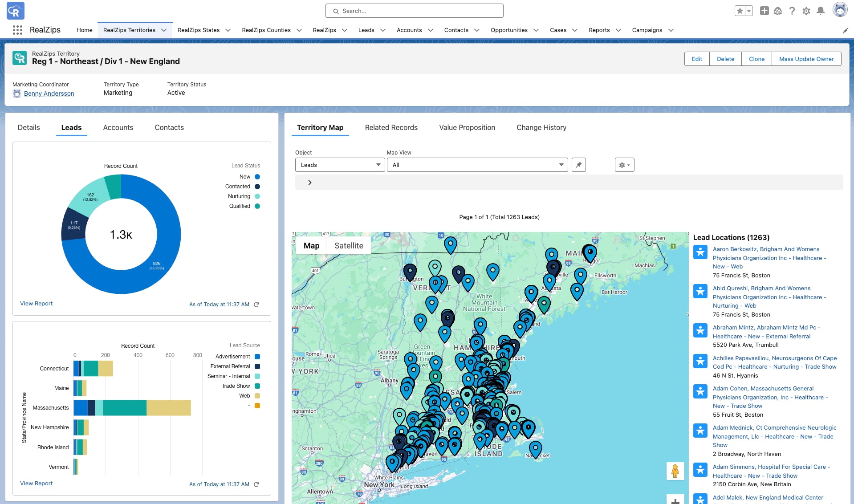The width and height of the screenshot is (854, 504).
Task: Open the map settings gear menu
Action: [624, 165]
